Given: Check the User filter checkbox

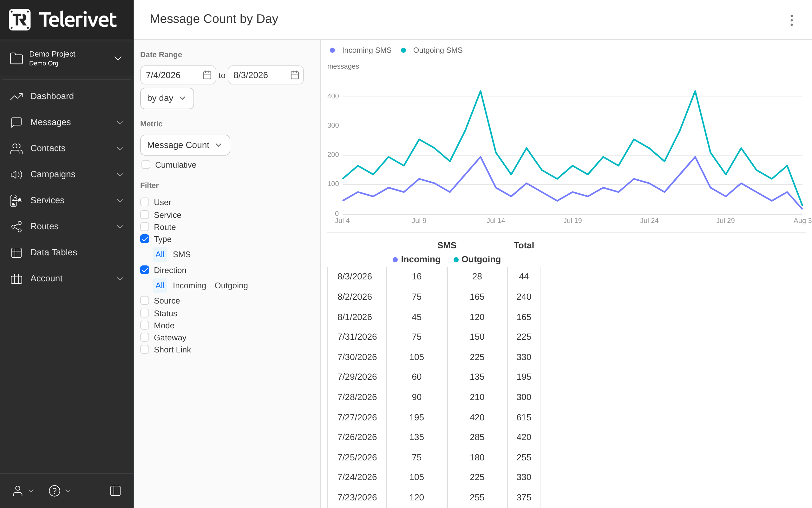Looking at the screenshot, I should [x=145, y=202].
